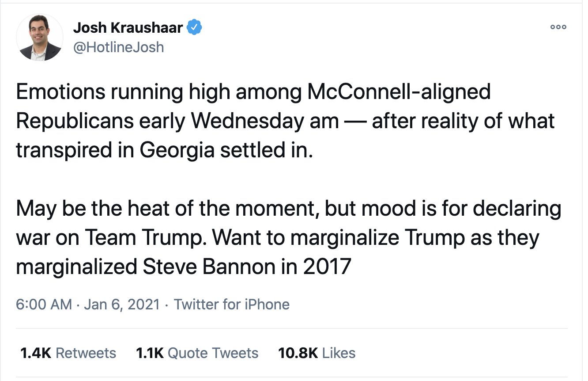Click the blue verified badge
This screenshot has height=381, width=588.
tap(194, 27)
